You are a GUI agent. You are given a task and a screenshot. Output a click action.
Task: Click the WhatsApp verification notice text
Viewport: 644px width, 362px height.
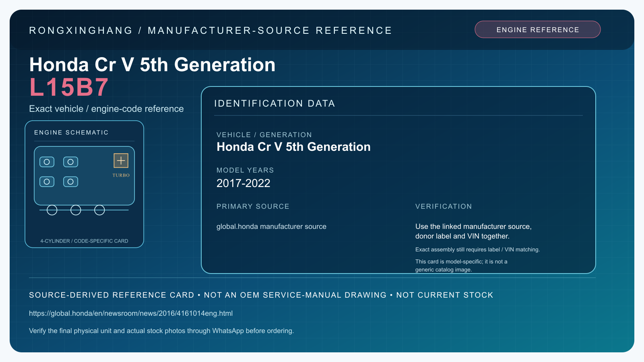161,331
